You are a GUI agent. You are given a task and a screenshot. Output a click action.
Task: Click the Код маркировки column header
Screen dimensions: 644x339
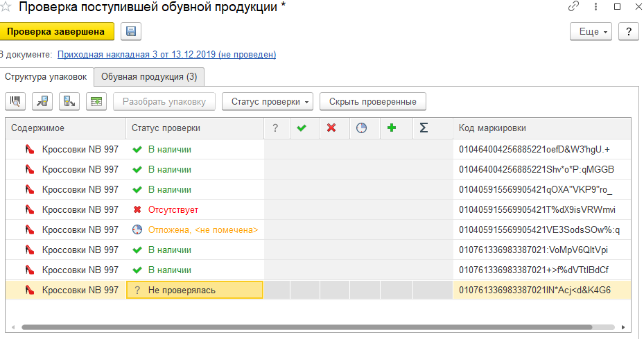tap(541, 128)
